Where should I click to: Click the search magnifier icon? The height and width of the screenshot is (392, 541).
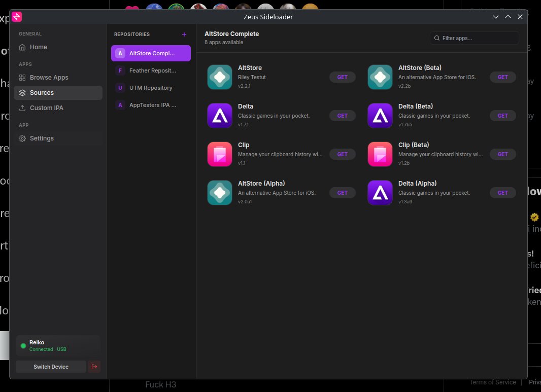[x=437, y=38]
